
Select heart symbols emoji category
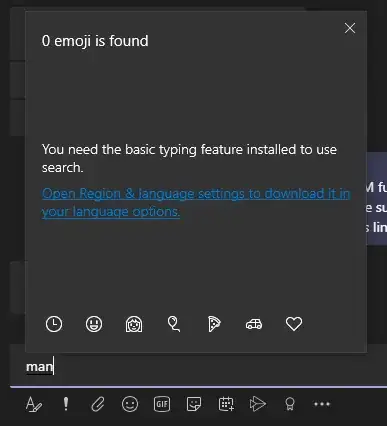tap(294, 324)
